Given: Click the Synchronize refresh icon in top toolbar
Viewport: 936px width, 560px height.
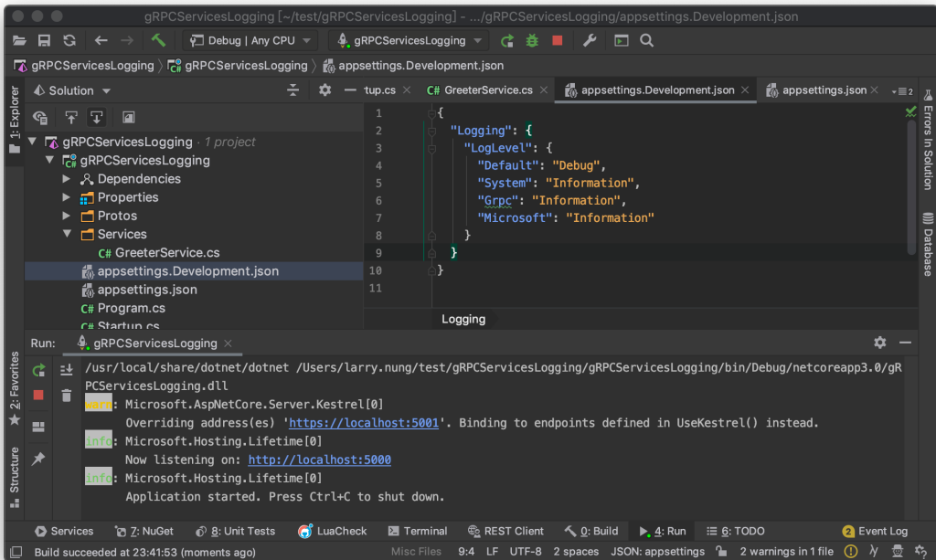Looking at the screenshot, I should [x=69, y=40].
